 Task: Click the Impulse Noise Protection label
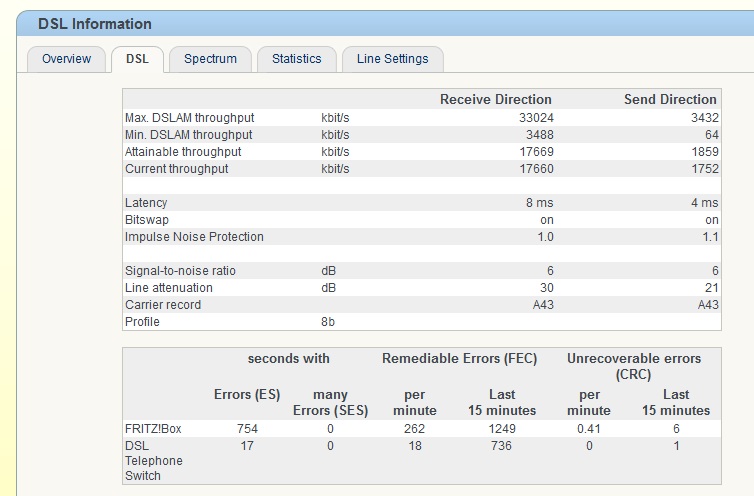(x=194, y=237)
